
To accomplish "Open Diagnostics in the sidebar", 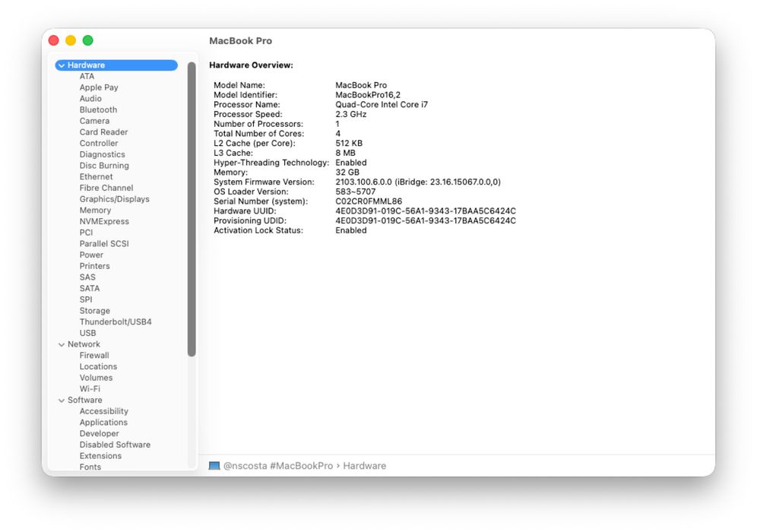I will point(102,154).
